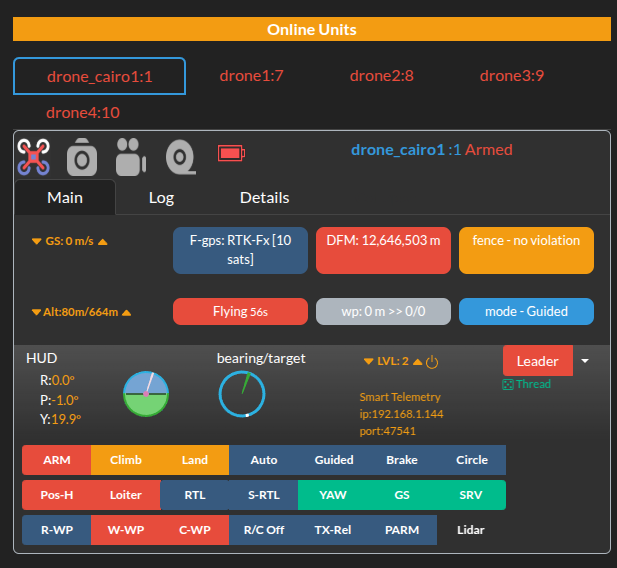The image size is (617, 568).
Task: Toggle R/C Off control
Action: coord(264,530)
